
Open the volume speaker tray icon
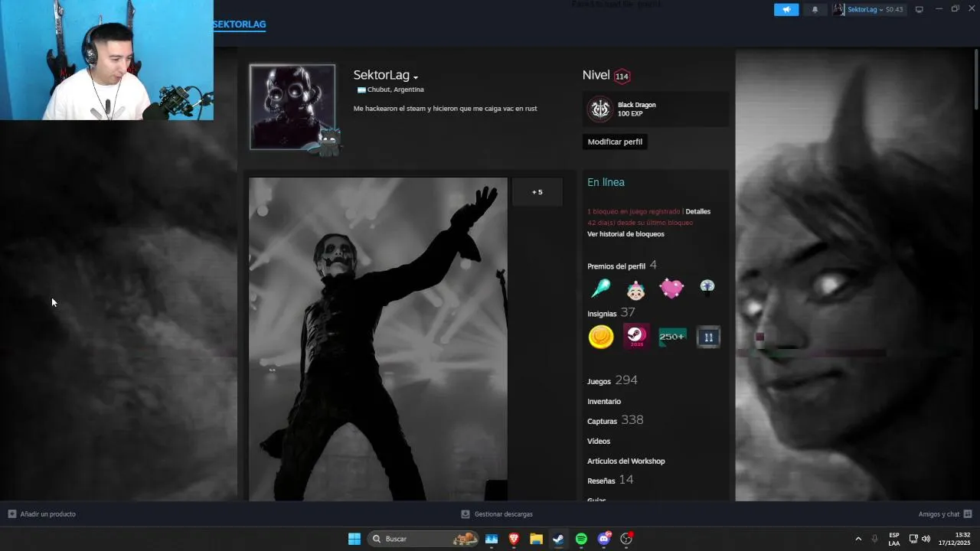[x=926, y=539]
